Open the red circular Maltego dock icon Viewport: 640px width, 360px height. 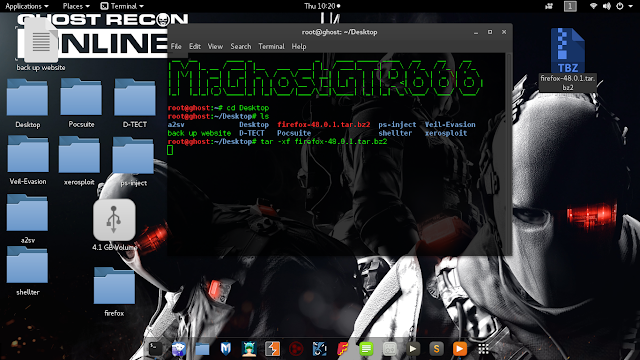pyautogui.click(x=296, y=349)
